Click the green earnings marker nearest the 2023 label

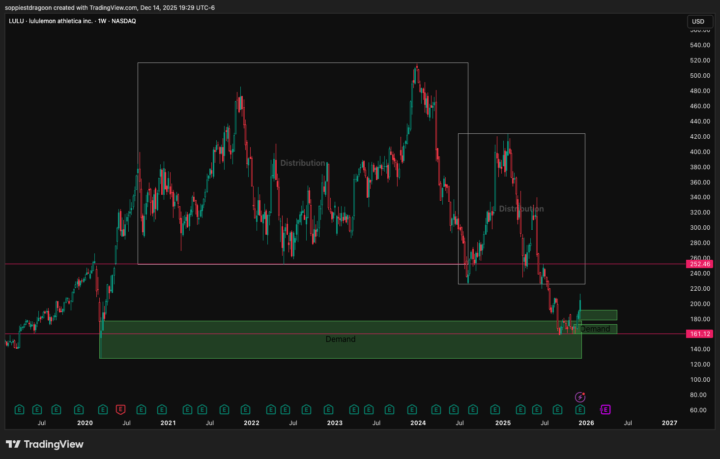coord(328,409)
